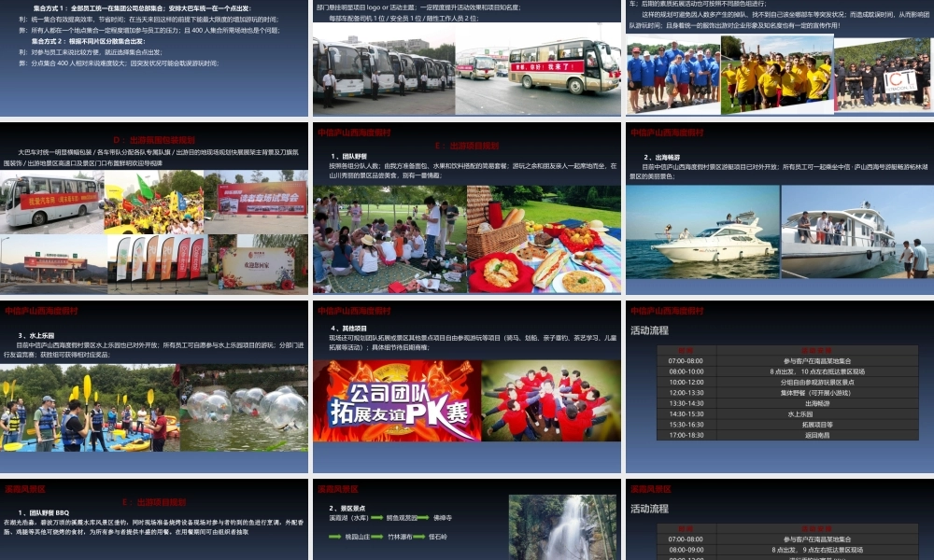Click 活动流程 title on the 溪霞风景区 slide
934x560 pixels.
[649, 509]
